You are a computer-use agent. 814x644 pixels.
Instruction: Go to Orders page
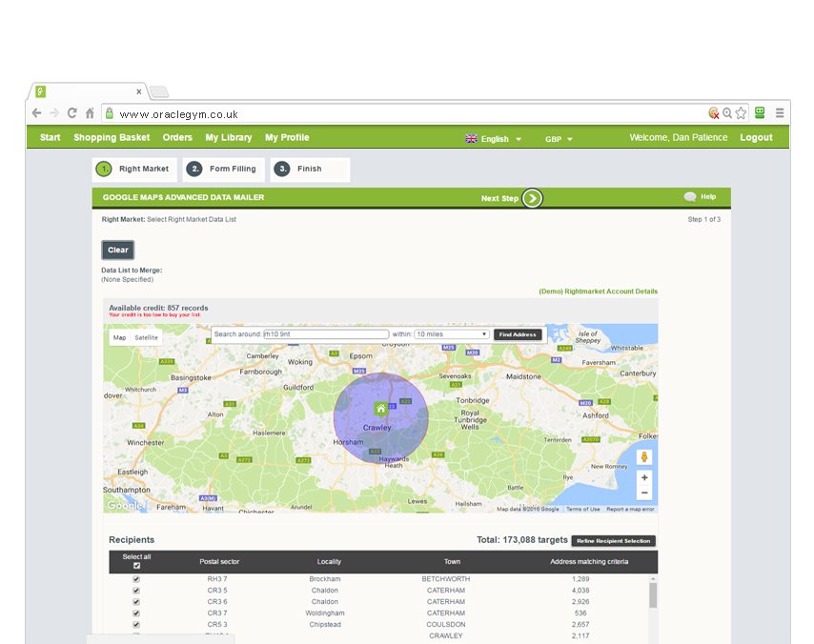pos(177,137)
